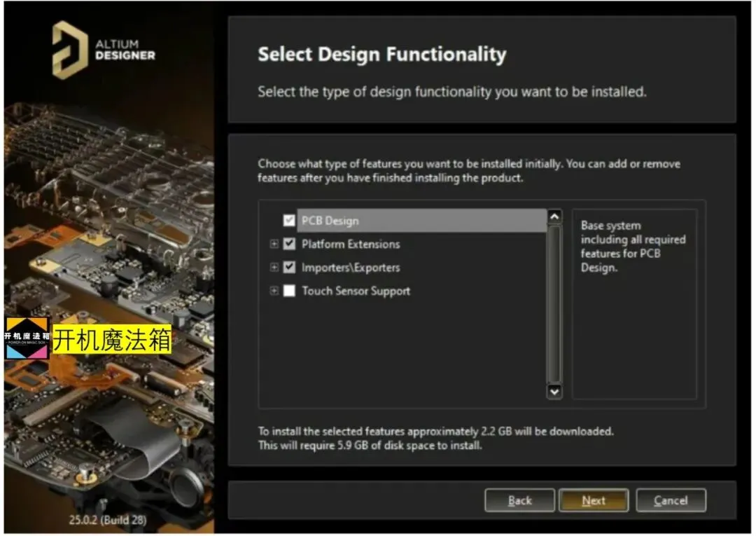Click the feature list scrollbar track
The image size is (756, 536).
coord(554,304)
